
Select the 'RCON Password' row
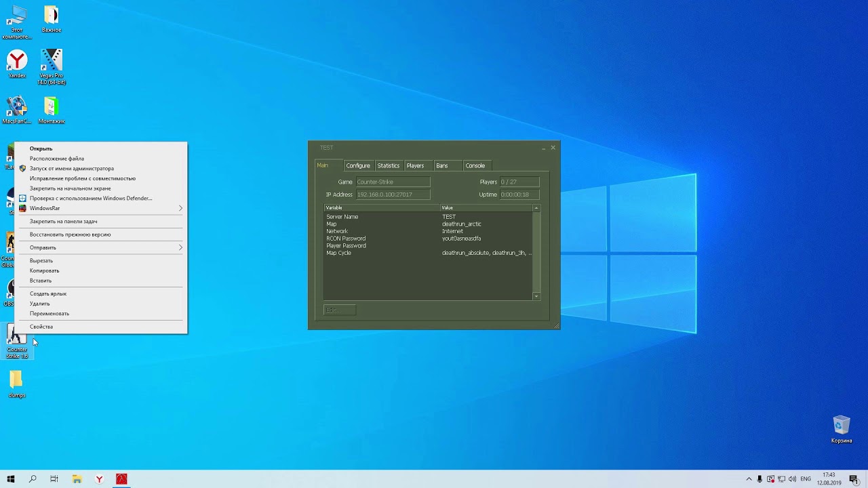tap(429, 239)
